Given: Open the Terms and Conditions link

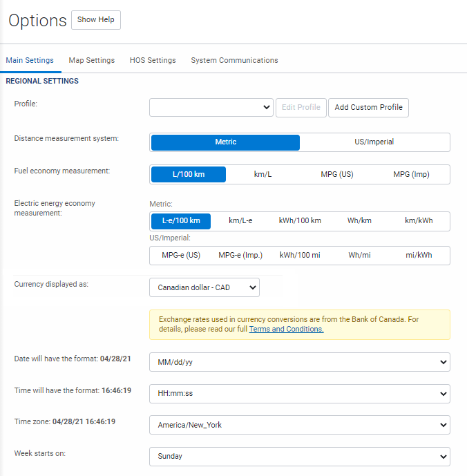Looking at the screenshot, I should 286,330.
